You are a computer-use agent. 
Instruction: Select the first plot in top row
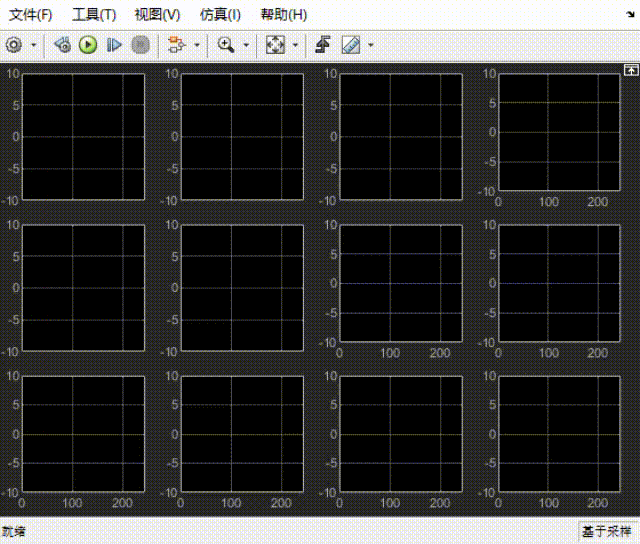tap(84, 137)
